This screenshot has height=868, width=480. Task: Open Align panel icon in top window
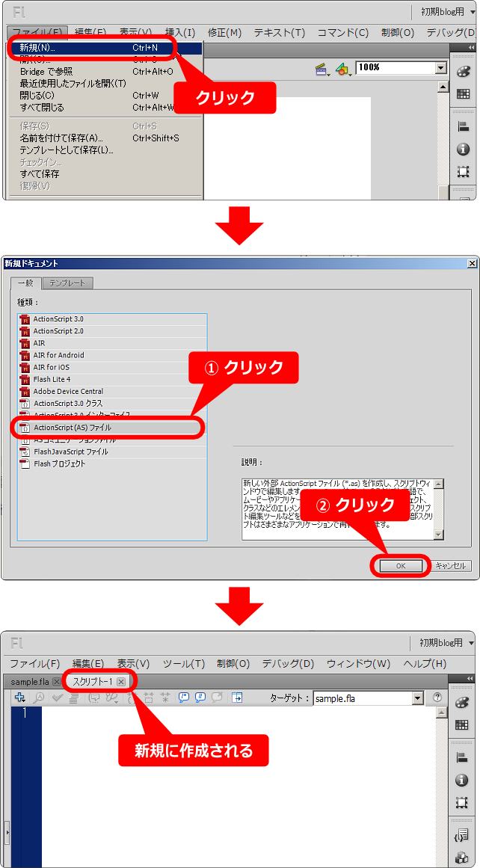point(463,127)
